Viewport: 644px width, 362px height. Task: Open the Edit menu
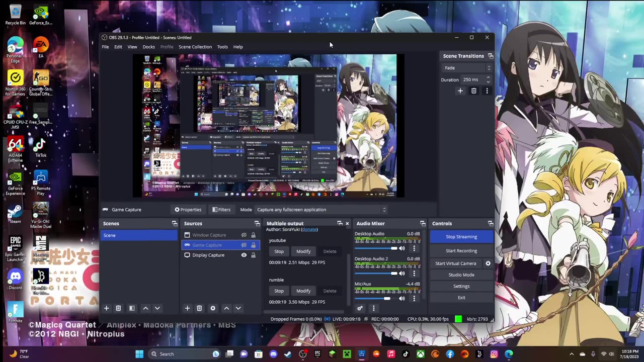pyautogui.click(x=118, y=47)
